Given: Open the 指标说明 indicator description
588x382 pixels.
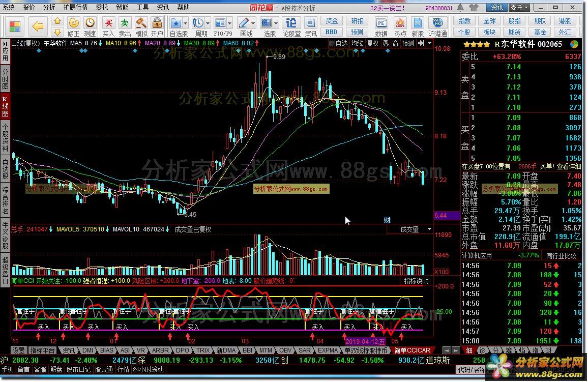Looking at the screenshot, I should tap(416, 281).
